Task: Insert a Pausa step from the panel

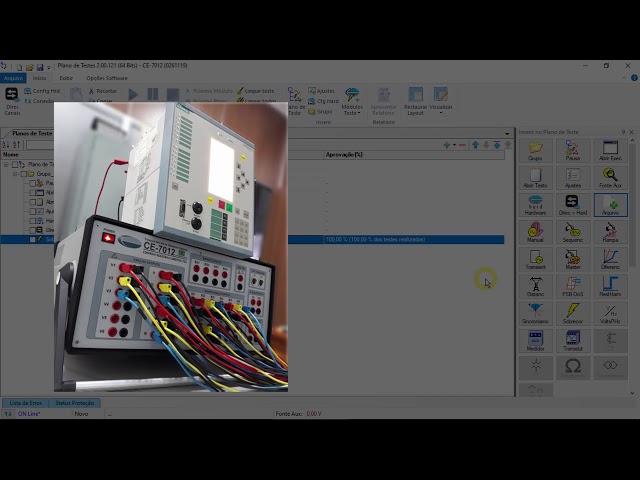Action: [x=573, y=151]
